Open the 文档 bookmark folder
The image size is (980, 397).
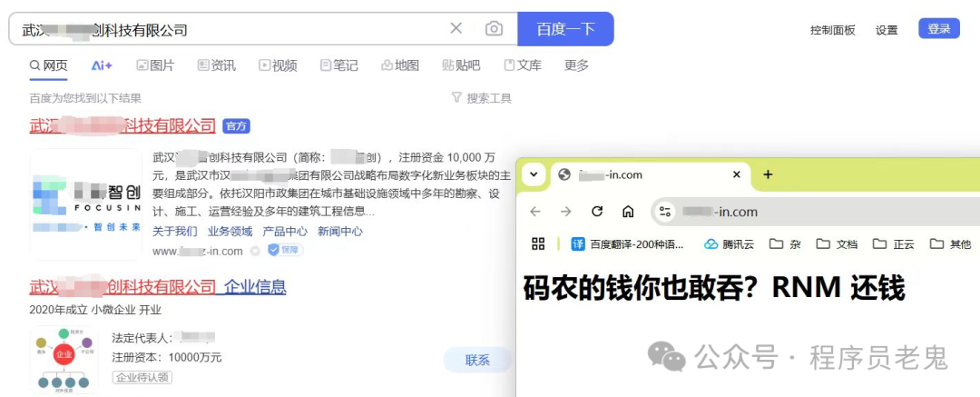pos(837,244)
